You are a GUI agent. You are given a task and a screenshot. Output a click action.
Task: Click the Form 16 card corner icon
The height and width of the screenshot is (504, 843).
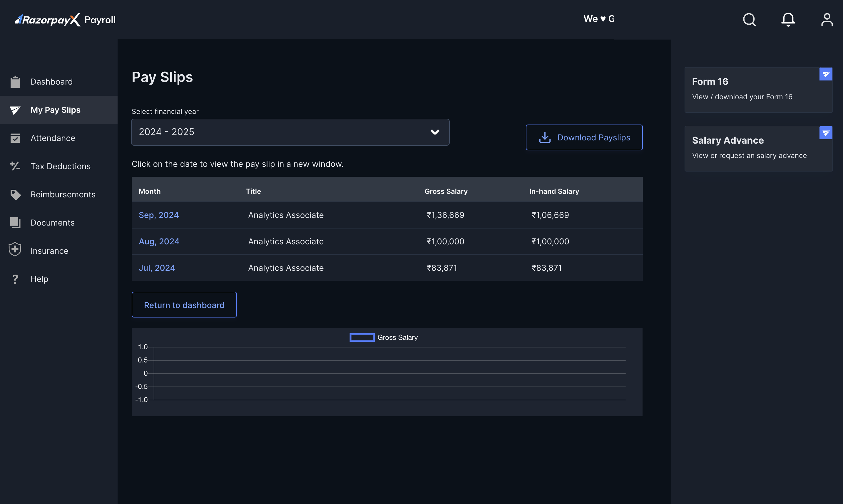[x=826, y=74]
